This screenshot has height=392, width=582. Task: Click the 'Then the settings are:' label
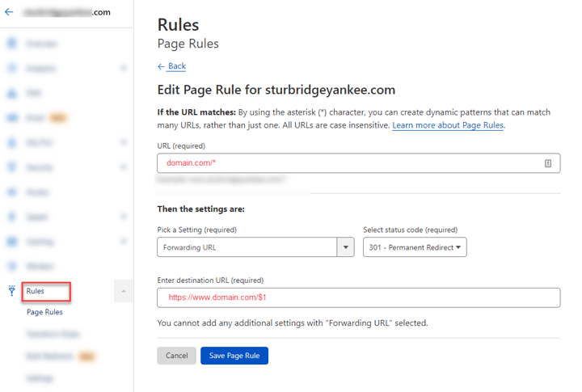(200, 209)
